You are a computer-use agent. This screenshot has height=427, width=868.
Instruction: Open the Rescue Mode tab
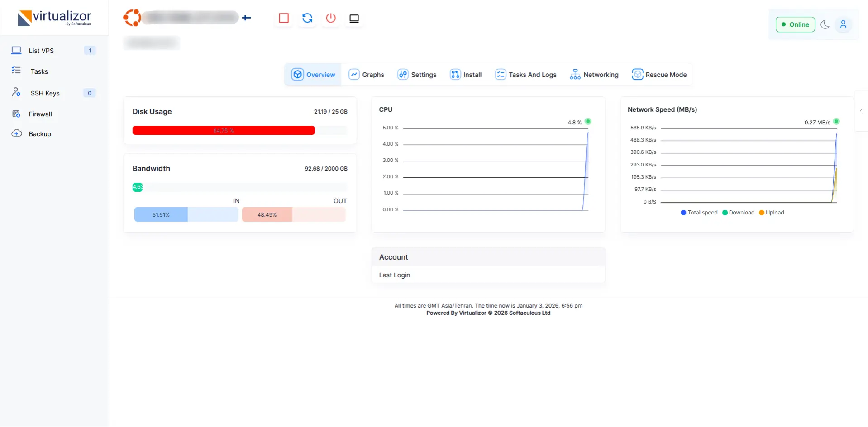pyautogui.click(x=659, y=75)
